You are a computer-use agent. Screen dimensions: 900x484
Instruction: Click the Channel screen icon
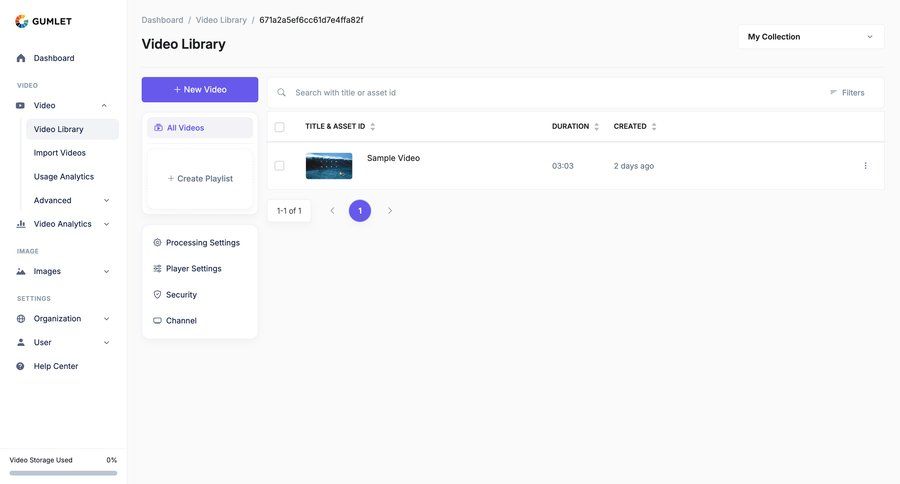pyautogui.click(x=157, y=320)
